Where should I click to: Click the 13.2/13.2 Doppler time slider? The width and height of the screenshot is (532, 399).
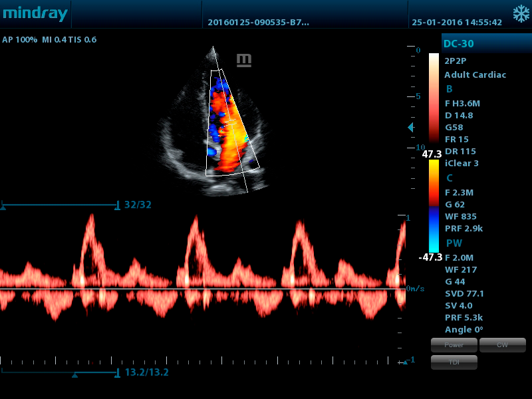[x=60, y=372]
